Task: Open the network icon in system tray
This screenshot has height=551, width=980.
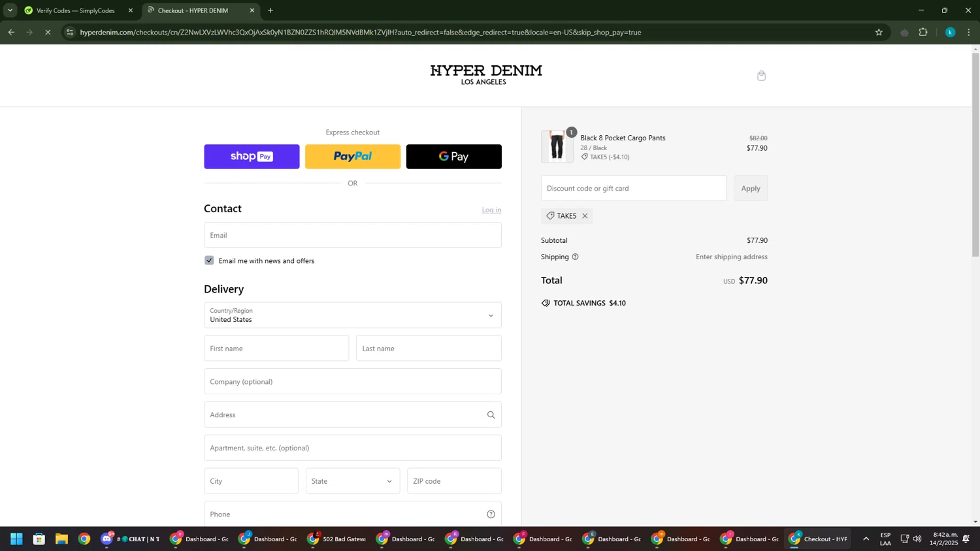Action: click(905, 539)
